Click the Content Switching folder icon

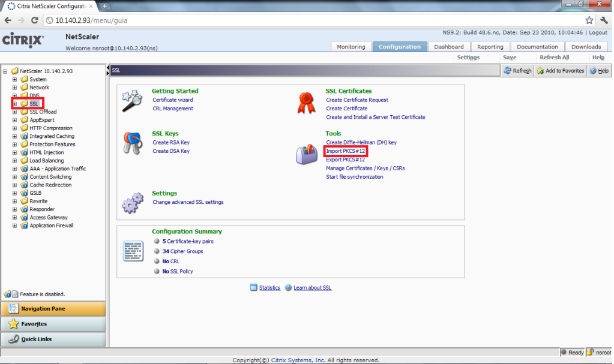click(x=24, y=177)
